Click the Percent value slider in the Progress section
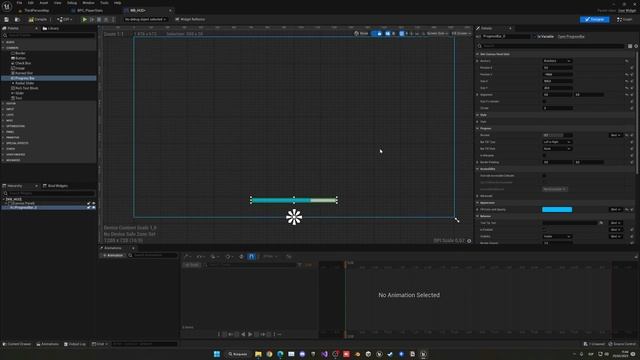The height and width of the screenshot is (360, 640). pyautogui.click(x=557, y=135)
